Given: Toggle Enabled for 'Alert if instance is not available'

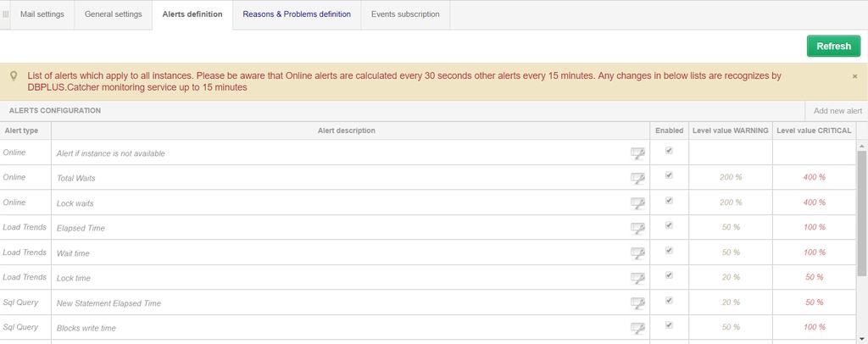Looking at the screenshot, I should (x=669, y=151).
